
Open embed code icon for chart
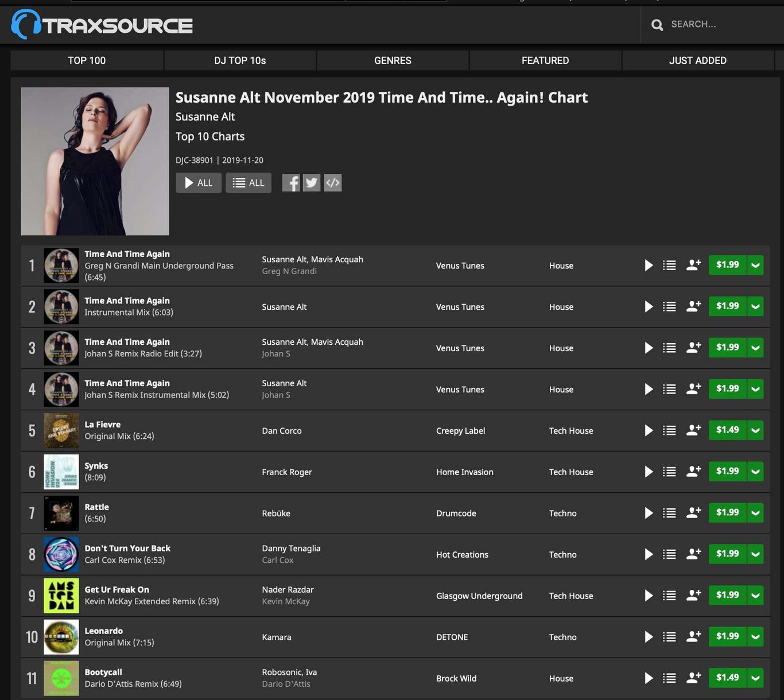(333, 183)
